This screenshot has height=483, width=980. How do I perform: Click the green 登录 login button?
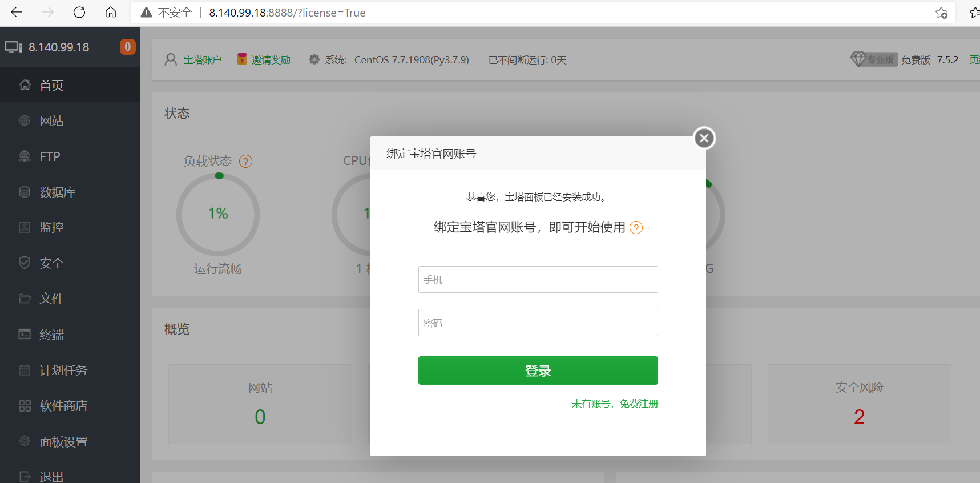pyautogui.click(x=538, y=371)
